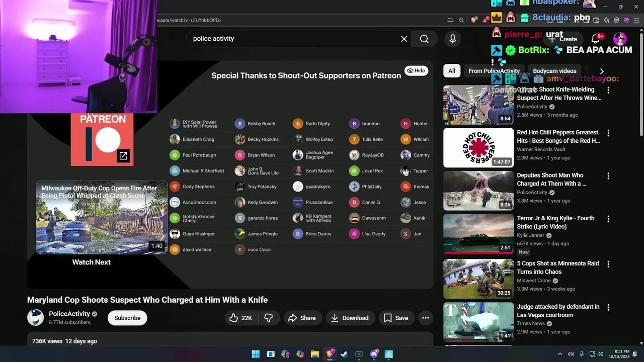
Task: Open options for Deputies Shoot Man video
Action: tap(608, 176)
